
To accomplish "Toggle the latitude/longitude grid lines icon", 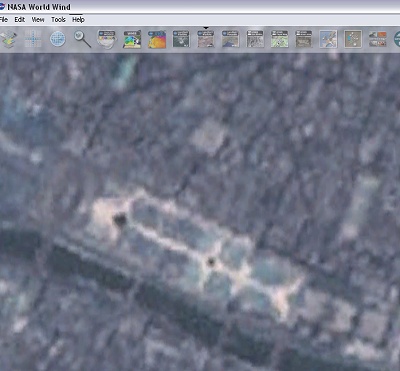I will (x=33, y=39).
